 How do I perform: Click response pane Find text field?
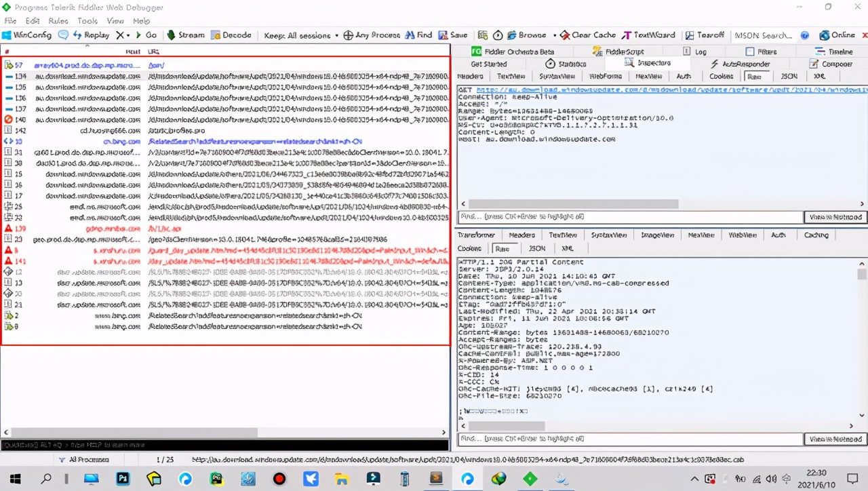(x=630, y=439)
